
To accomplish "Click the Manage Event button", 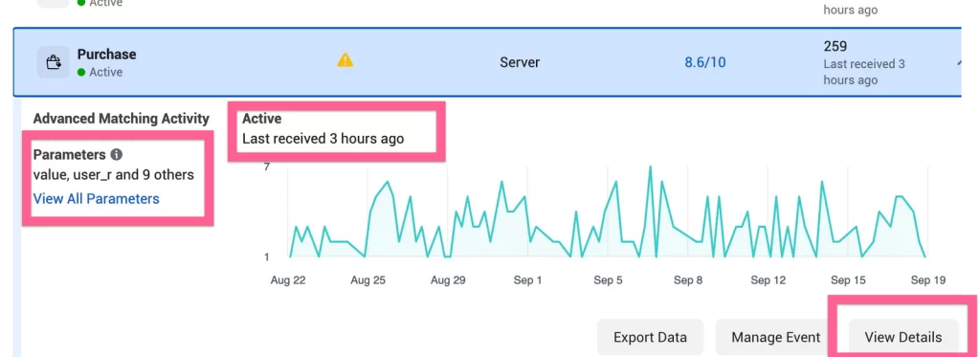I will (775, 338).
